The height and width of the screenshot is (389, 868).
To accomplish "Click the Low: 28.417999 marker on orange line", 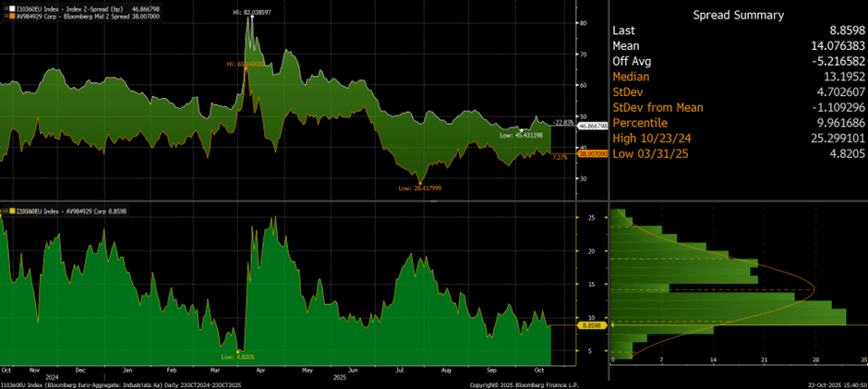I will pyautogui.click(x=422, y=180).
